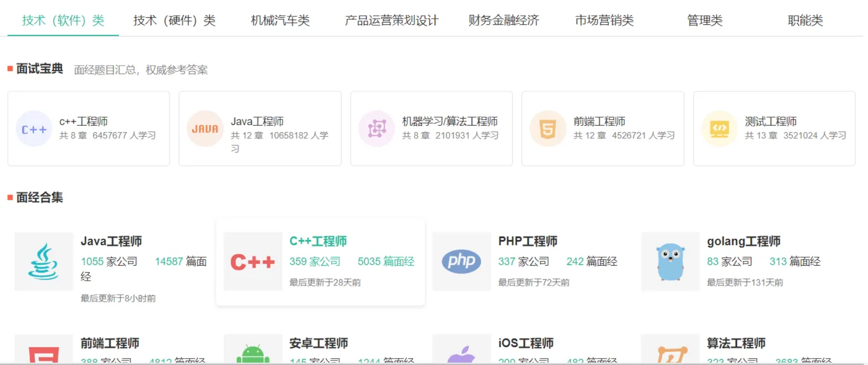Screen dimensions: 868x365
Task: Click 5035 篇面经 under C++工程师
Action: pos(386,262)
